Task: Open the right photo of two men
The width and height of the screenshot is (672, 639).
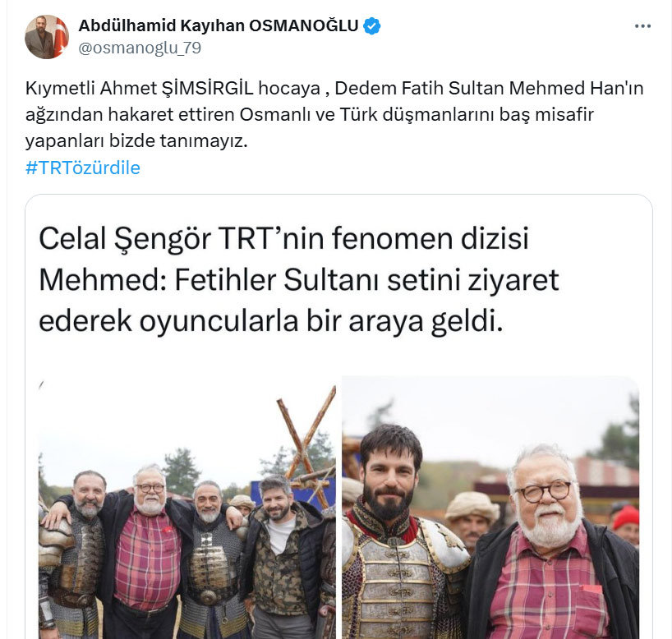Action: coord(490,507)
